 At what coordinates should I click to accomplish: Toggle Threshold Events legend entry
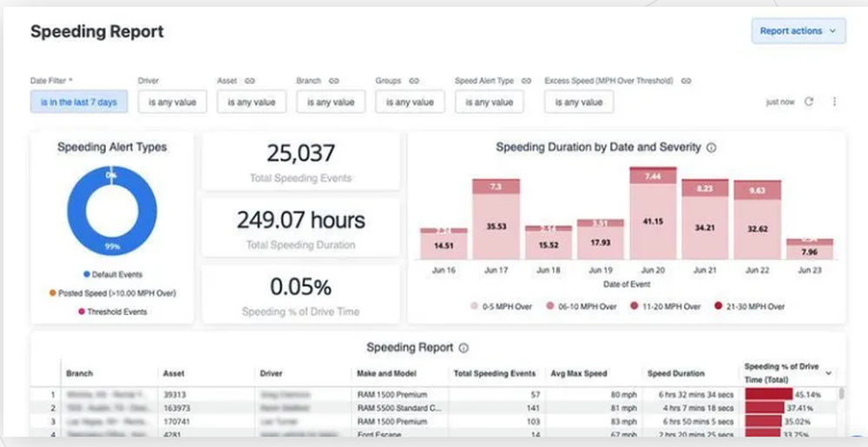113,312
